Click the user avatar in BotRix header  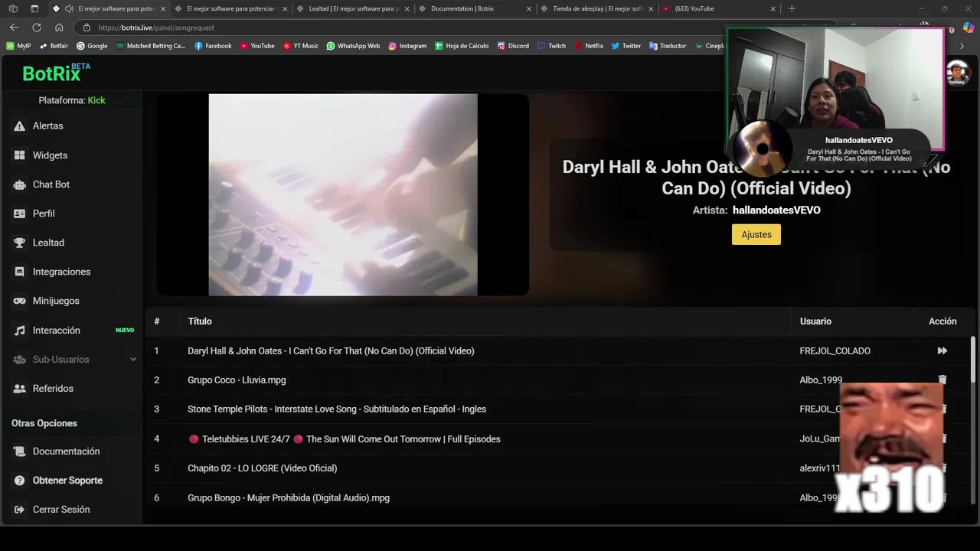click(x=958, y=73)
